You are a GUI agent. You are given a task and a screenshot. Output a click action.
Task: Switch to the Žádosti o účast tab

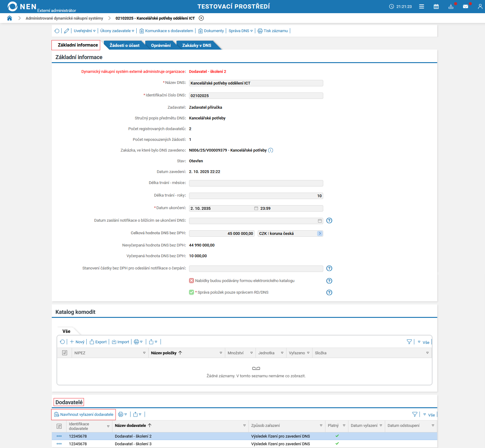pos(124,45)
